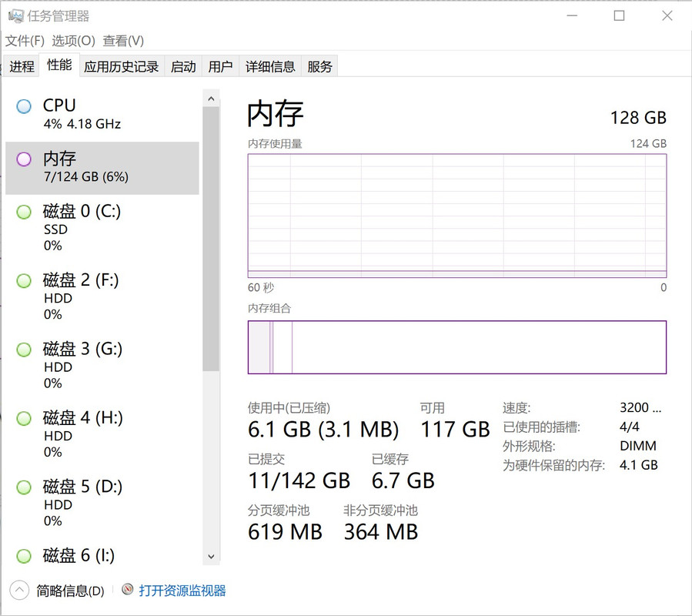Click the 619 MB paged pool value

285,532
